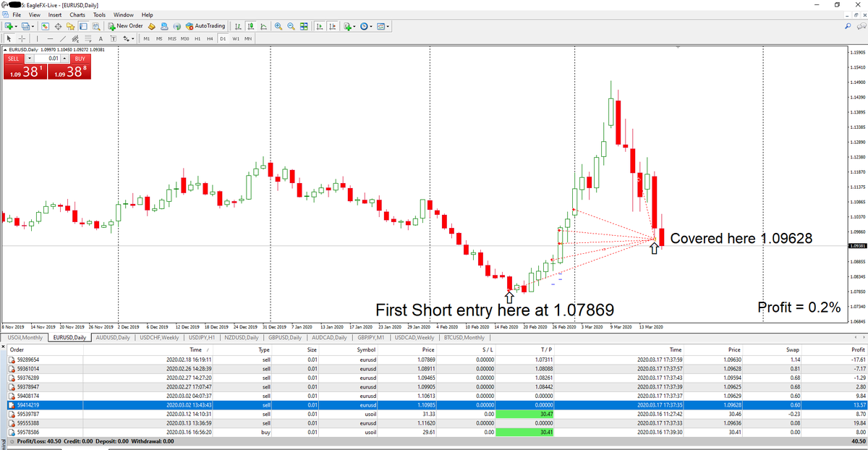
Task: Open the Charts menu
Action: (x=77, y=14)
